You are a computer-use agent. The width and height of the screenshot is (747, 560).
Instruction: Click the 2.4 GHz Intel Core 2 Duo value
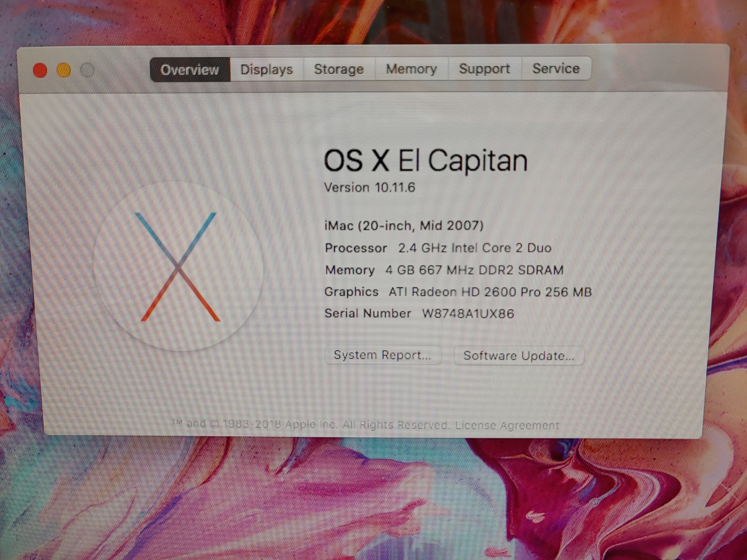pos(475,248)
